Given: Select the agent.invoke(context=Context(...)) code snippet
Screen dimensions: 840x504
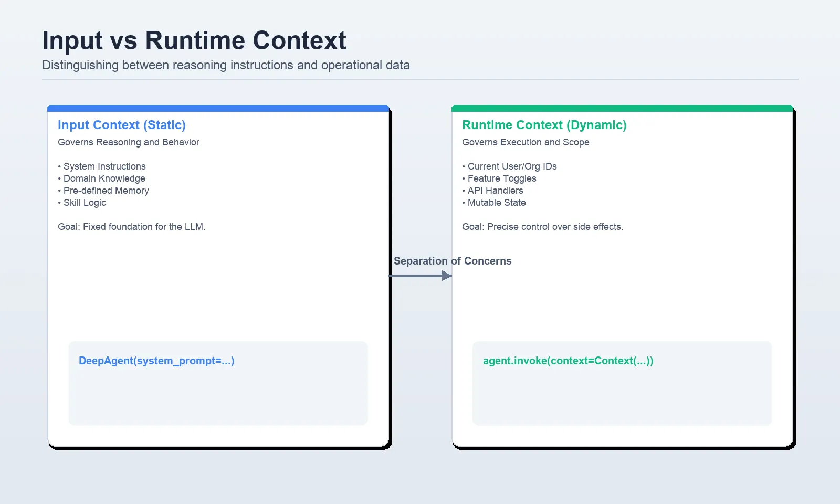Looking at the screenshot, I should click(568, 361).
